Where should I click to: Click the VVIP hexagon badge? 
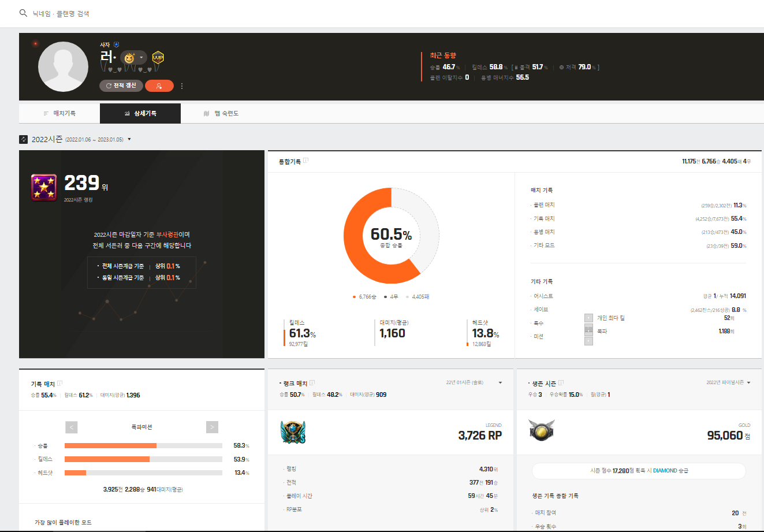pos(158,58)
